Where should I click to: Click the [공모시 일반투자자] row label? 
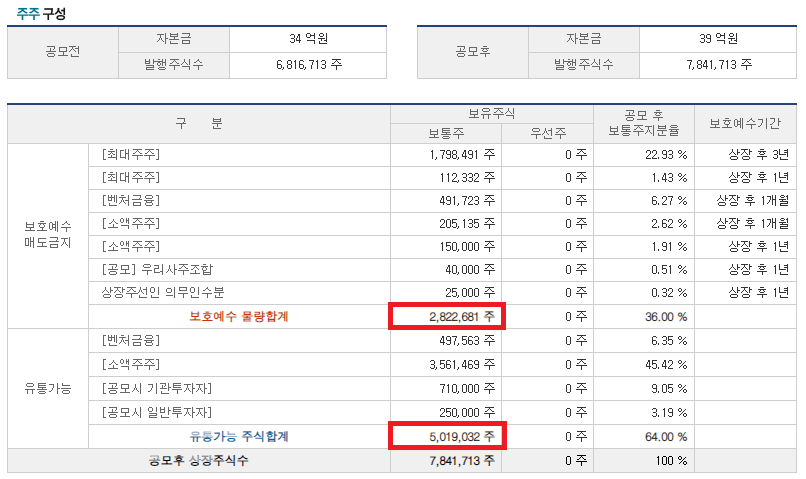click(157, 412)
